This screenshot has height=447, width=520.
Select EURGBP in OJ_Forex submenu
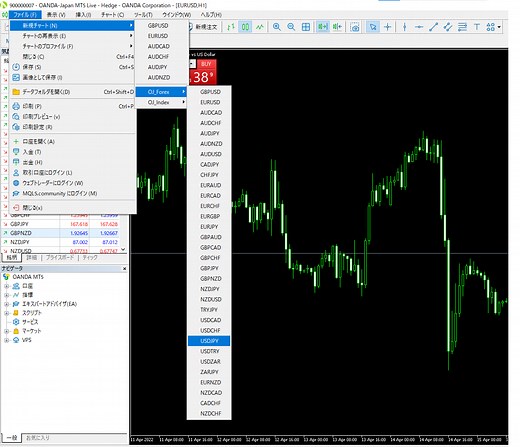click(x=209, y=216)
